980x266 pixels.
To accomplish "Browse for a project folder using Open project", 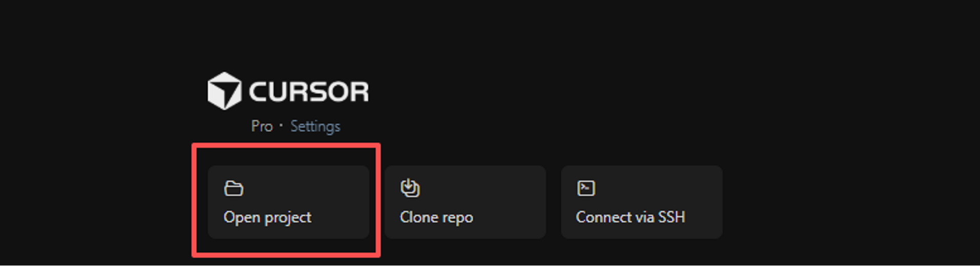I will 289,202.
